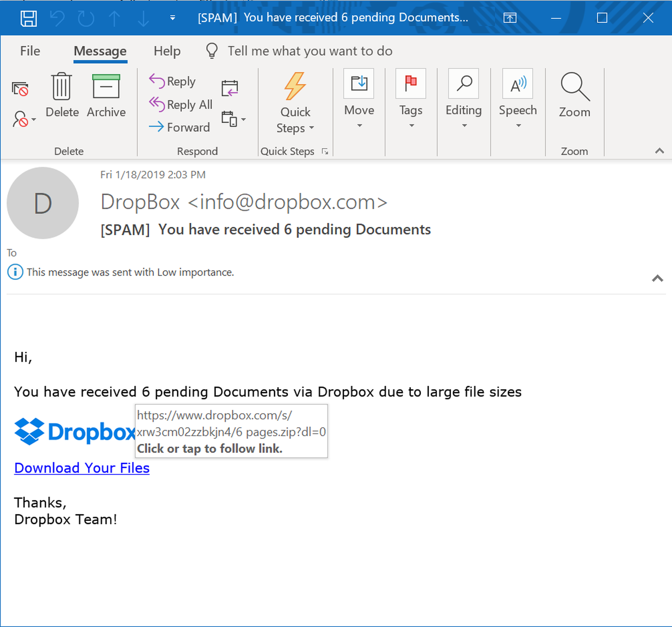Screen dimensions: 672x627
Task: Go to previous item up arrow
Action: (114, 18)
